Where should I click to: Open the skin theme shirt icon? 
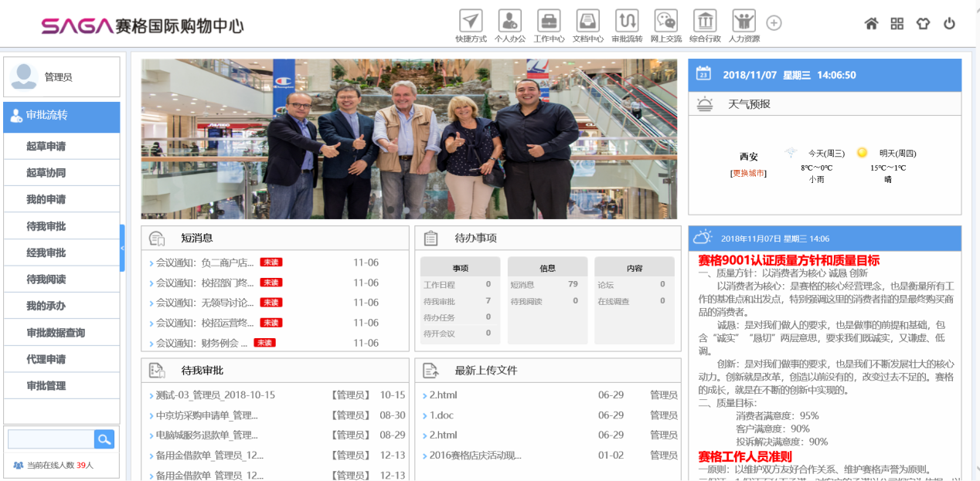(923, 24)
